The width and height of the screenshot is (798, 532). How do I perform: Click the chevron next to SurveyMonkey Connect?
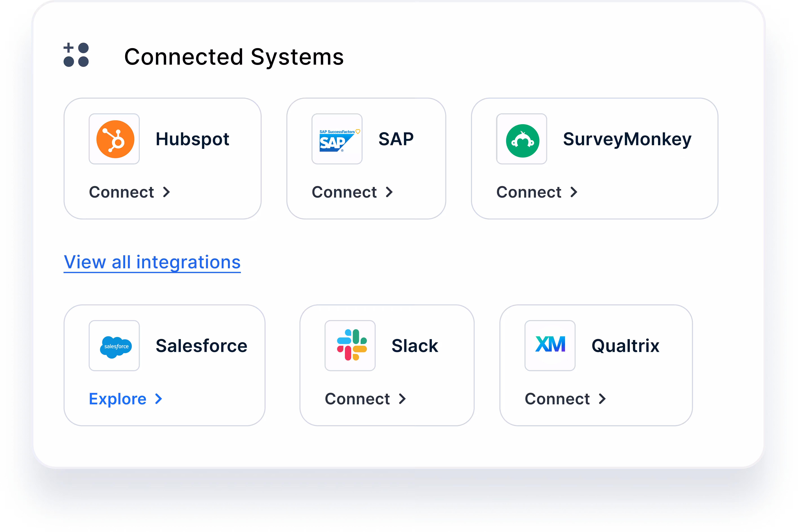coord(574,192)
